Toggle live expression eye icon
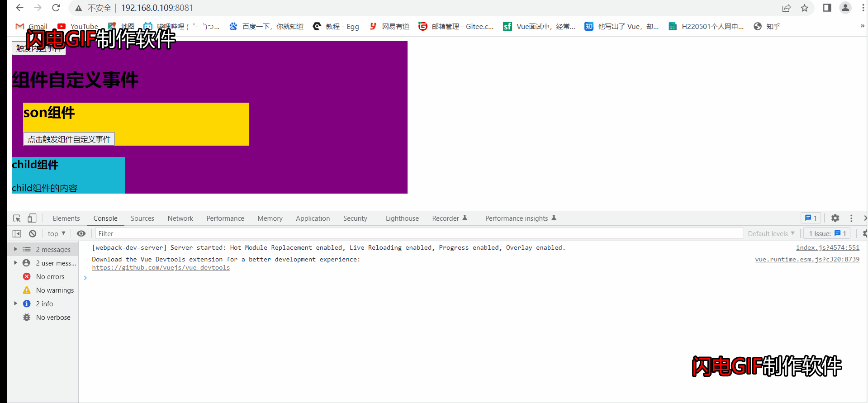Viewport: 868px width, 403px height. [81, 234]
